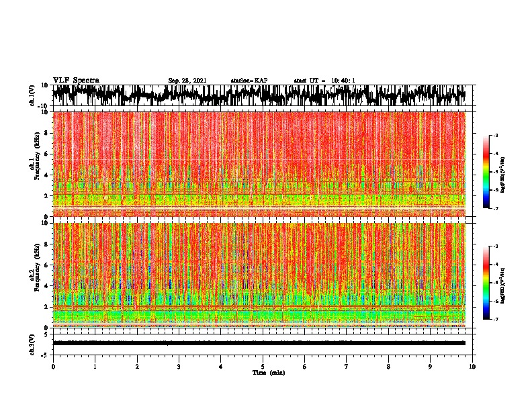Select the date text "Sep. 28, 2021"
This screenshot has height=411, width=532.
click(x=187, y=81)
